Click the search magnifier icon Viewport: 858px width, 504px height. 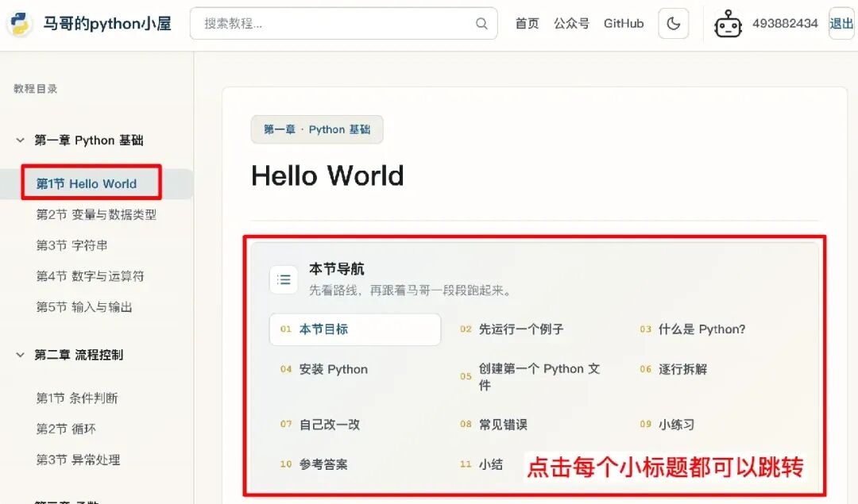481,24
